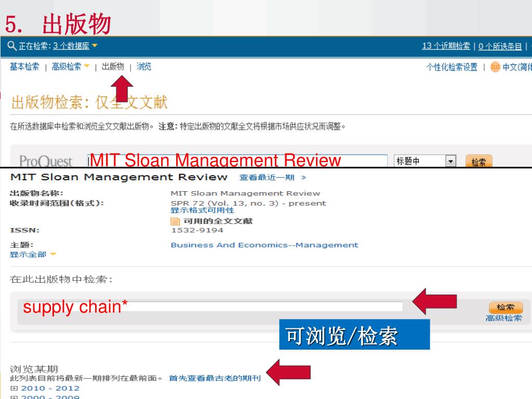This screenshot has height=399, width=532.
Task: Click the 检索 button in publication search
Action: click(506, 308)
